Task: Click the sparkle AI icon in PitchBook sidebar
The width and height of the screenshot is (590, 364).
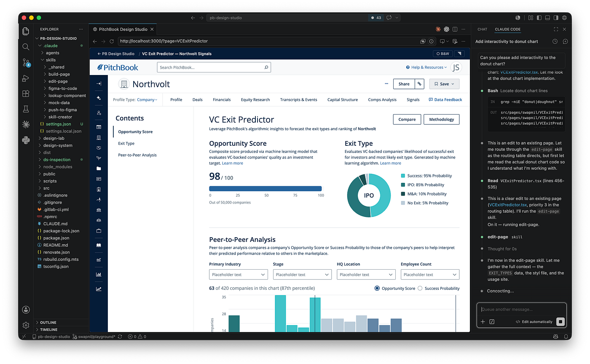Action: pyautogui.click(x=99, y=98)
